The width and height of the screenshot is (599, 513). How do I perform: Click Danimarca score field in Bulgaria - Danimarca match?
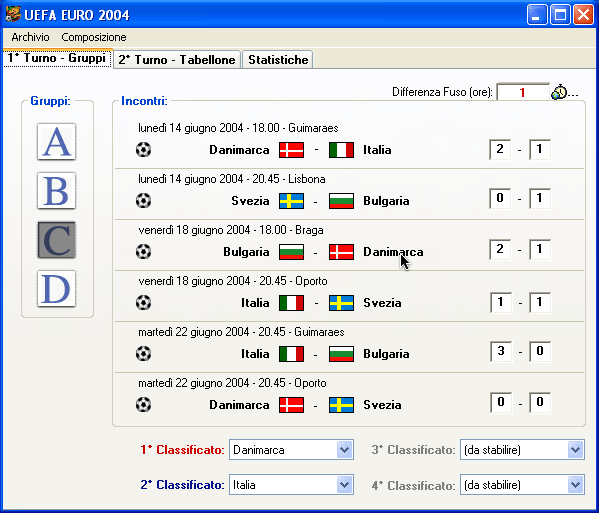coord(539,249)
